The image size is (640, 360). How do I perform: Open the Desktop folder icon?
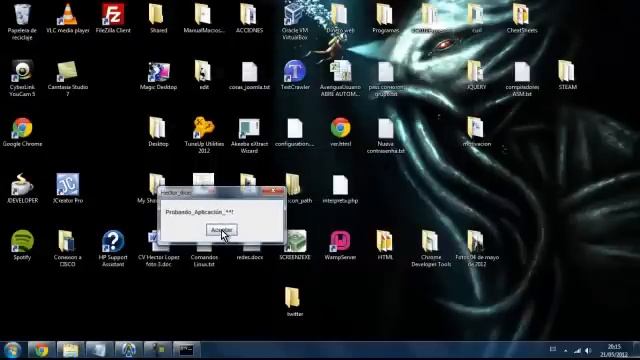(x=158, y=132)
